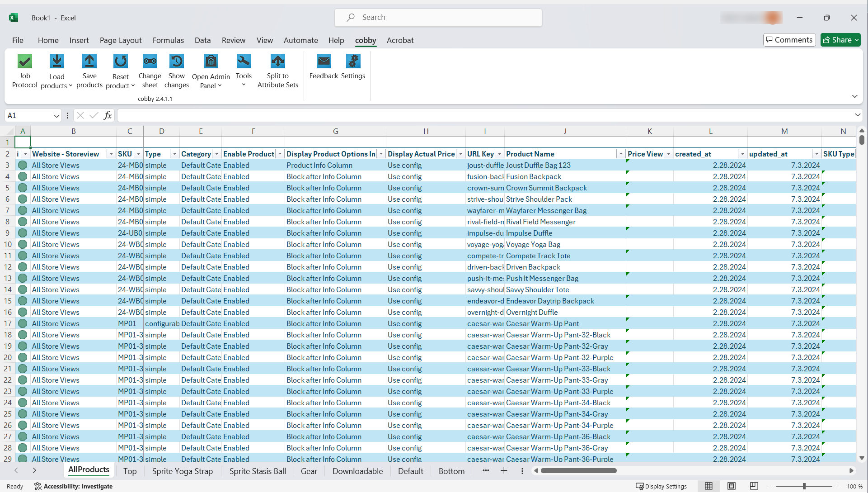
Task: Click the Change sheet icon
Action: 150,61
